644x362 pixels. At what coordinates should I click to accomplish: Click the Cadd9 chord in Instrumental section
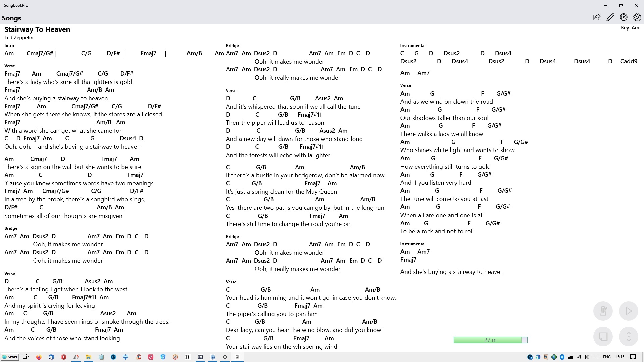tap(629, 61)
